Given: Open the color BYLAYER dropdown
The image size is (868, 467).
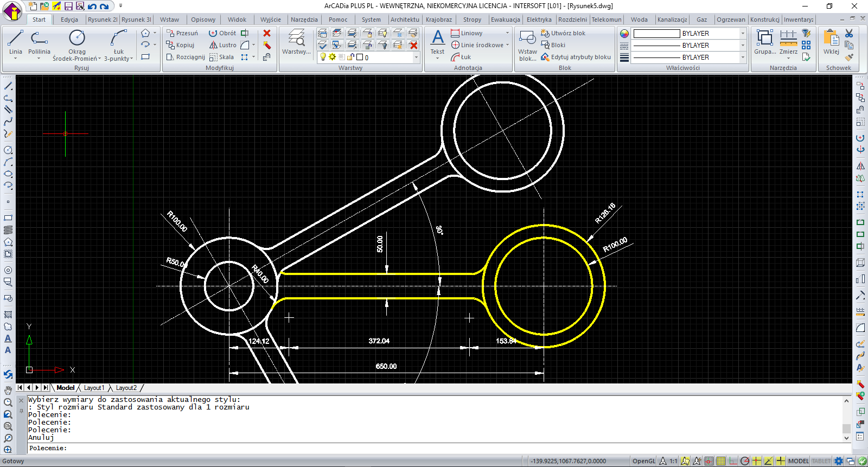Looking at the screenshot, I should [743, 34].
